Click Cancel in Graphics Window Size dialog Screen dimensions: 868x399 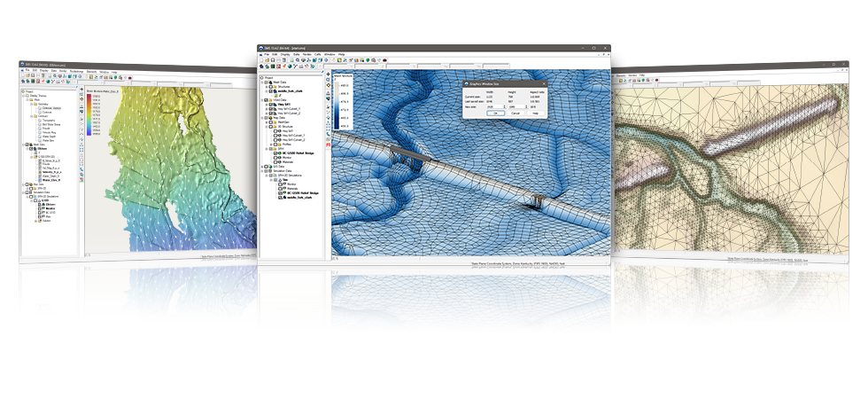click(x=515, y=113)
